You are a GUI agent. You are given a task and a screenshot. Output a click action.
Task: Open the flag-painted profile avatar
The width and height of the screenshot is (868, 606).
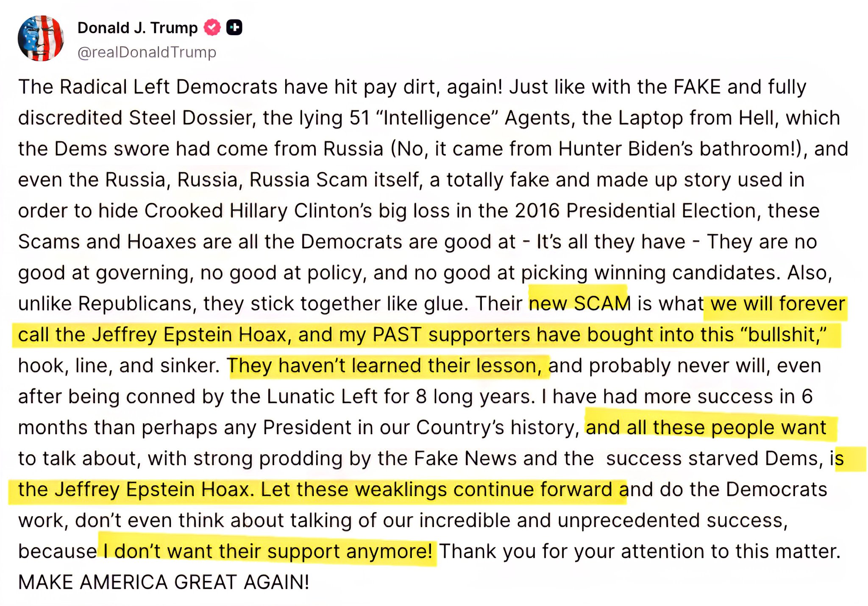pyautogui.click(x=41, y=39)
